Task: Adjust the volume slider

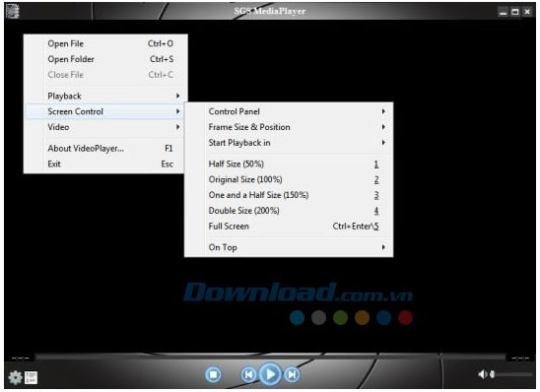Action: pos(511,374)
